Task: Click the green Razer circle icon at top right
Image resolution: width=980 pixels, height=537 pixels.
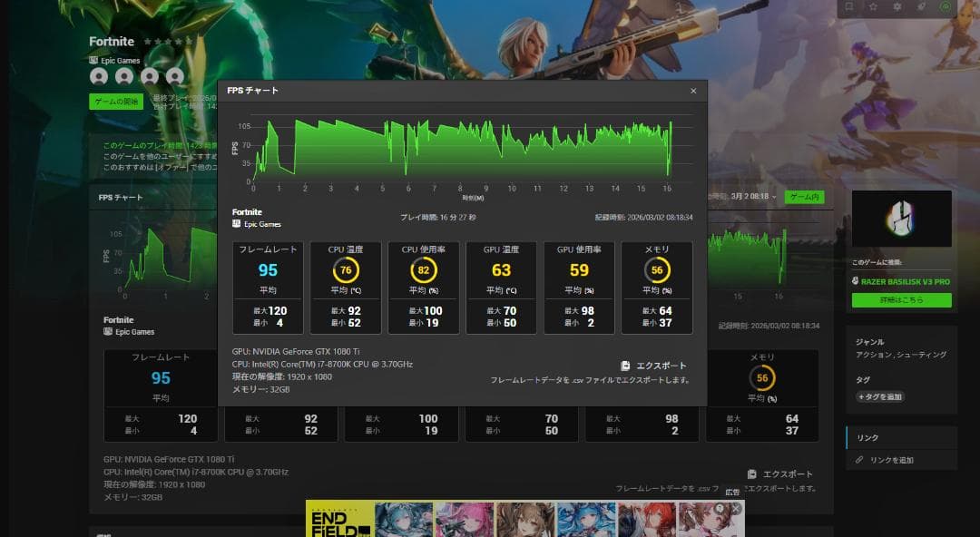Action: [946, 7]
